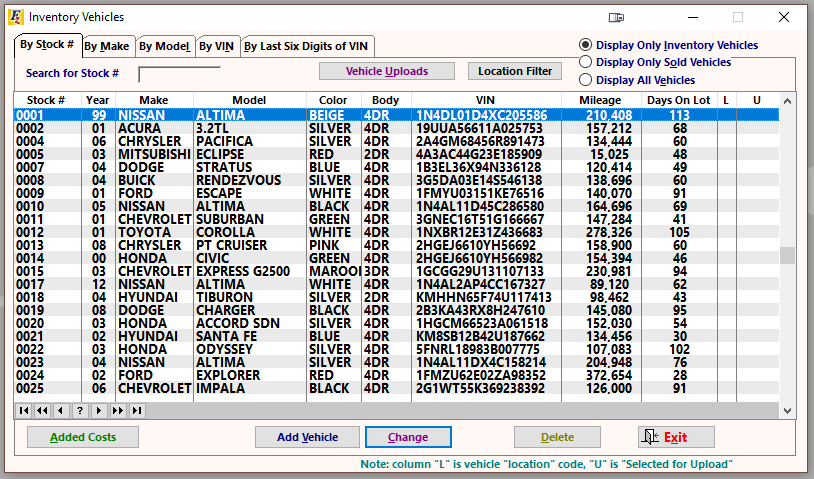Click the Body column header
Viewport: 814px width, 479px height.
tap(386, 100)
